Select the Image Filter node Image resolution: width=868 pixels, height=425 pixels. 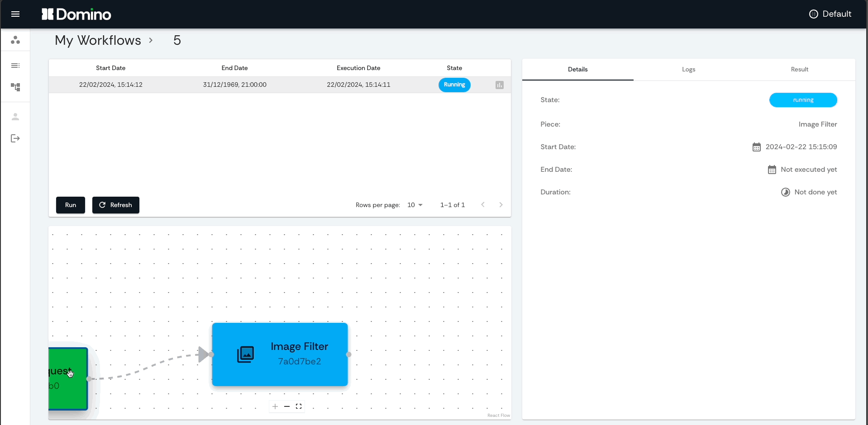(x=280, y=354)
